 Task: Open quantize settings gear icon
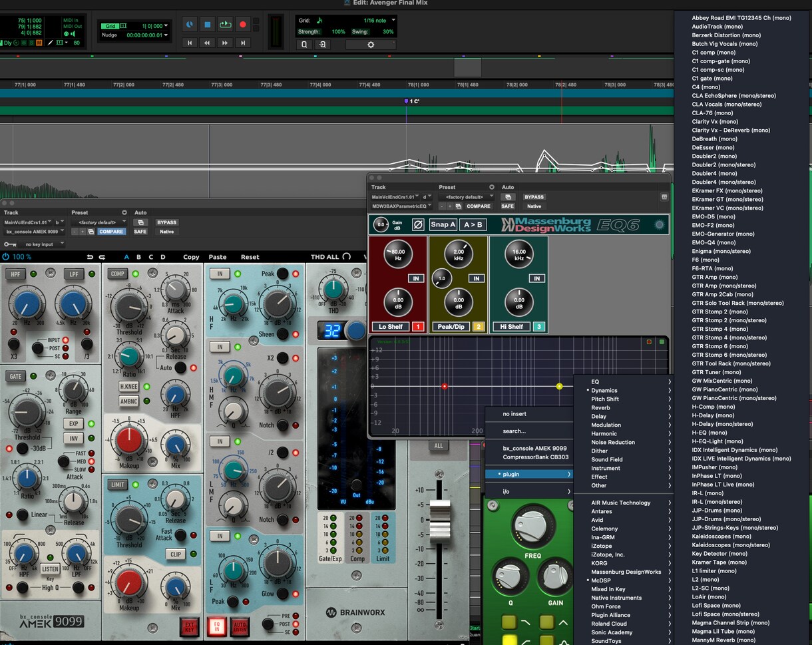coord(371,45)
